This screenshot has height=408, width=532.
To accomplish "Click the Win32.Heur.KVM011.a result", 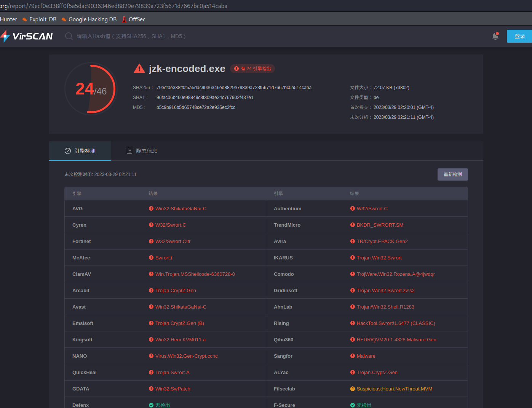I will (x=181, y=339).
